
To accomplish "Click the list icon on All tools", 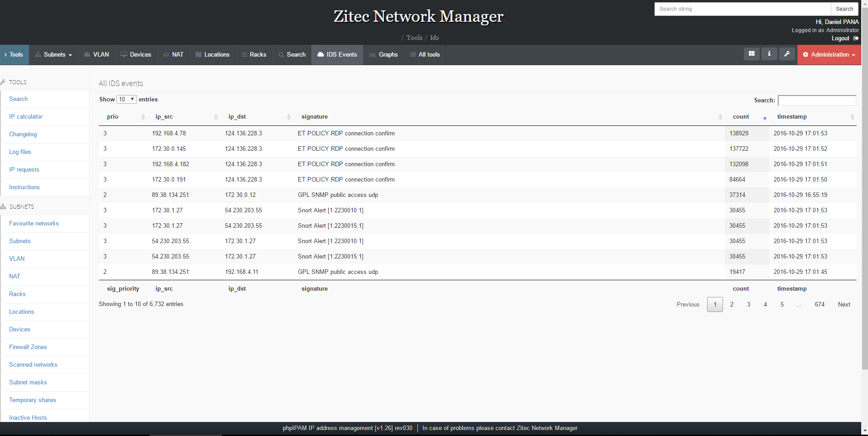I will [x=413, y=55].
